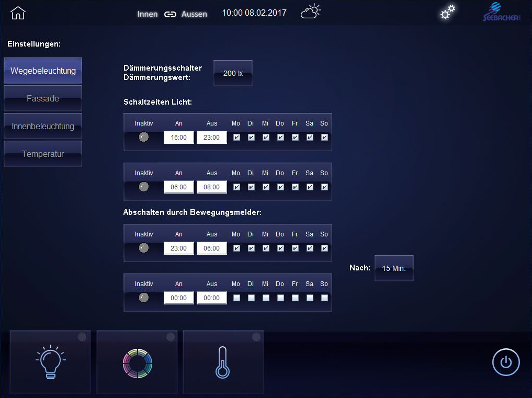Toggle Inaktiv for the 16:00–23:00 schedule
This screenshot has width=532, height=398.
(x=144, y=137)
